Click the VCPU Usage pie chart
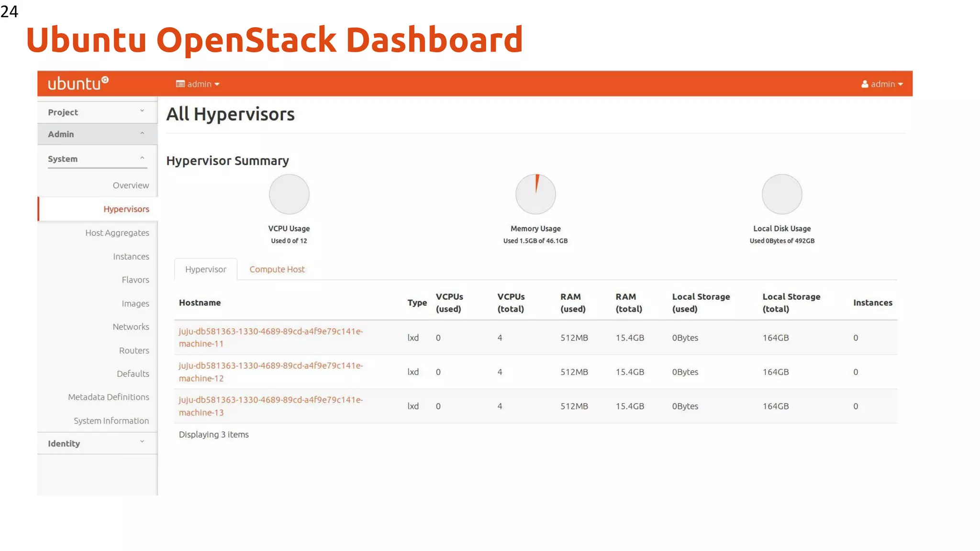Viewport: 980px width, 551px height. coord(289,194)
